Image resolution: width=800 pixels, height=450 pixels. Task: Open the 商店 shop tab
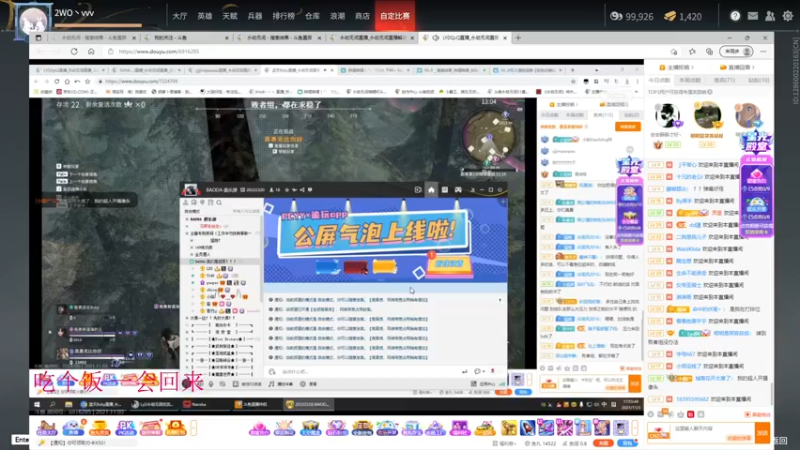coord(362,16)
